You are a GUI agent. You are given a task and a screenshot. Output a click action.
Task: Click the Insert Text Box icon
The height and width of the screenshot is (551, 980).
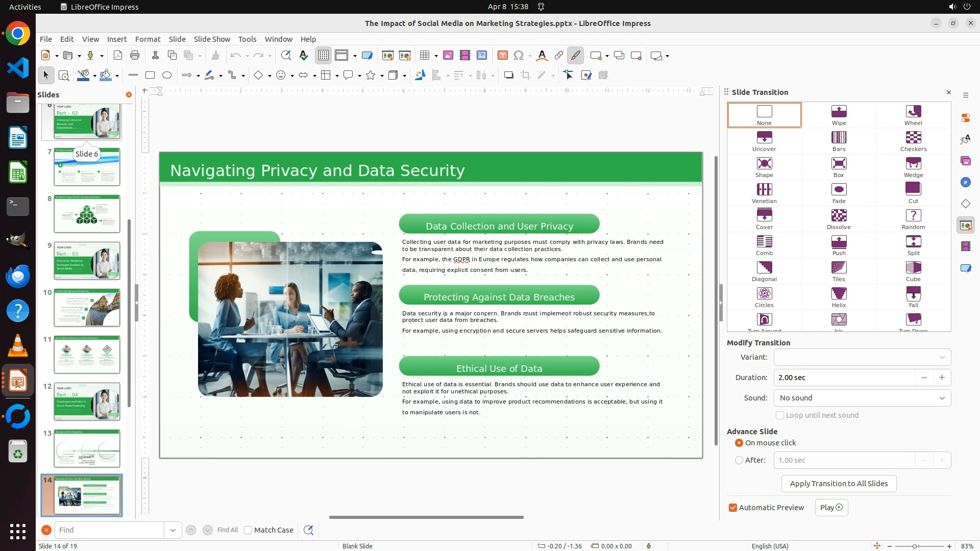[502, 56]
